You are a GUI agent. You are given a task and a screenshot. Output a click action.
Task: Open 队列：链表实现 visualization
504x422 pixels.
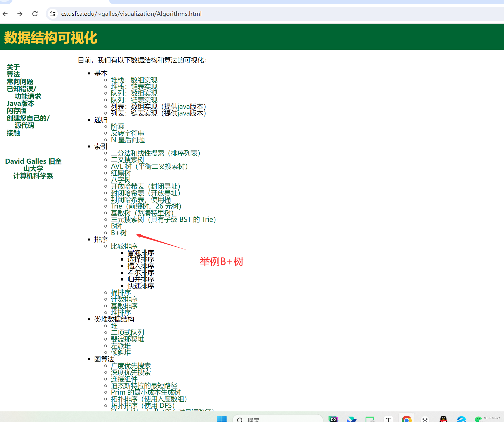pyautogui.click(x=134, y=100)
